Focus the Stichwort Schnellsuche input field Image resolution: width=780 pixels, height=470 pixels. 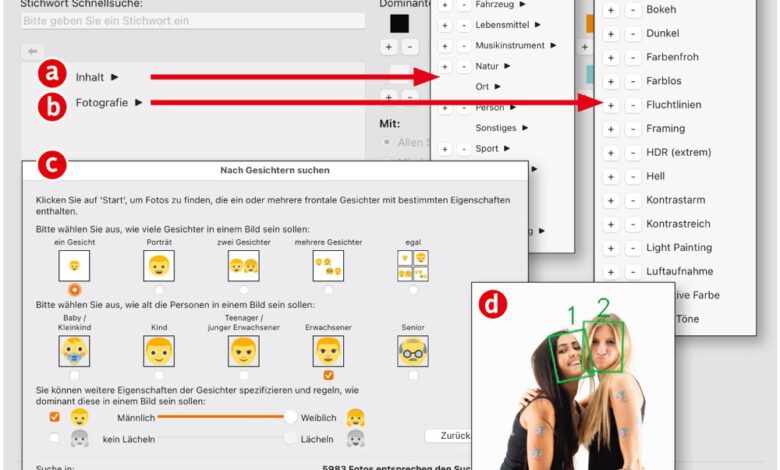coord(193,21)
